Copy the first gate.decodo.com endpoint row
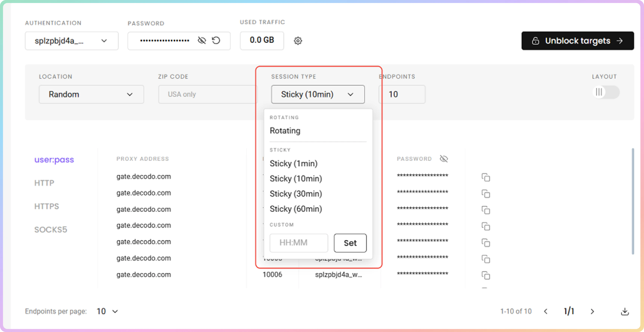 tap(486, 178)
